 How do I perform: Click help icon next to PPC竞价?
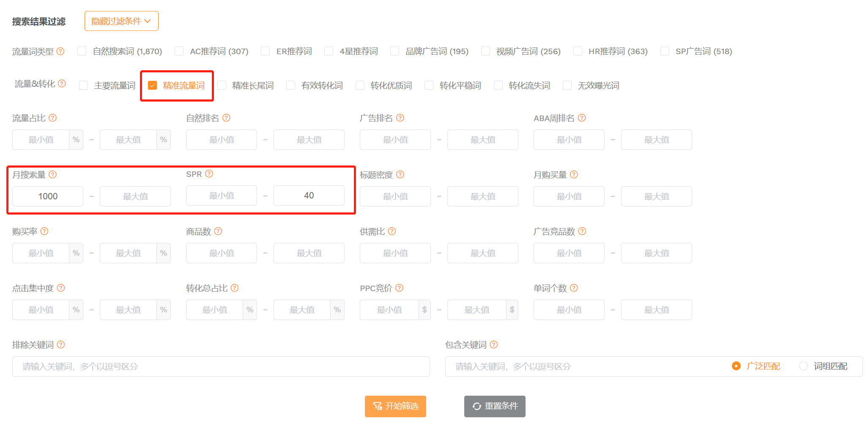pos(399,288)
